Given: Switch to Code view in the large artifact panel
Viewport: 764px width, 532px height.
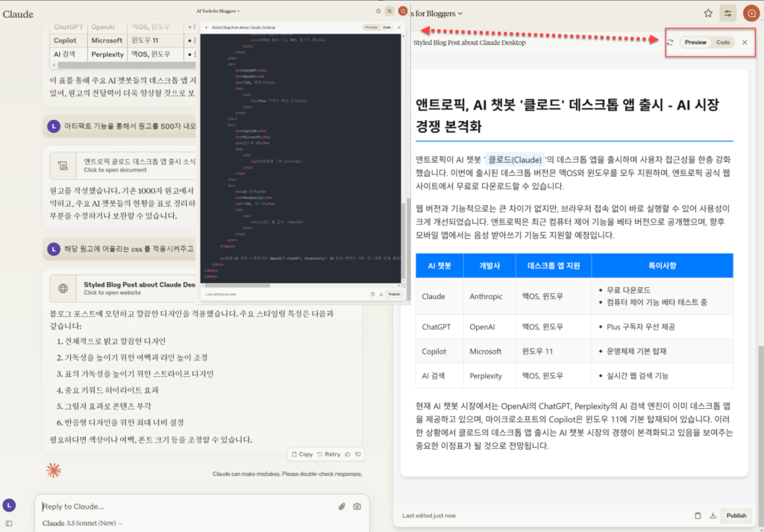Looking at the screenshot, I should (x=723, y=43).
